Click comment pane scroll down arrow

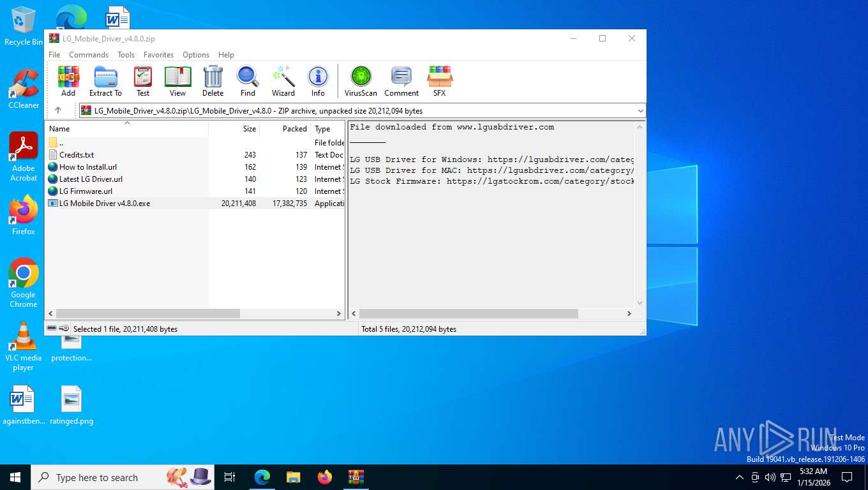[x=640, y=304]
